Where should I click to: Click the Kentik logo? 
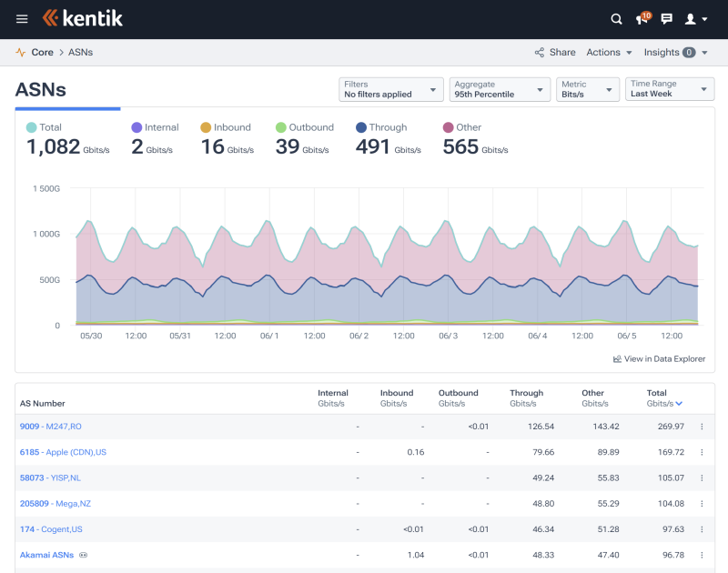pos(83,18)
